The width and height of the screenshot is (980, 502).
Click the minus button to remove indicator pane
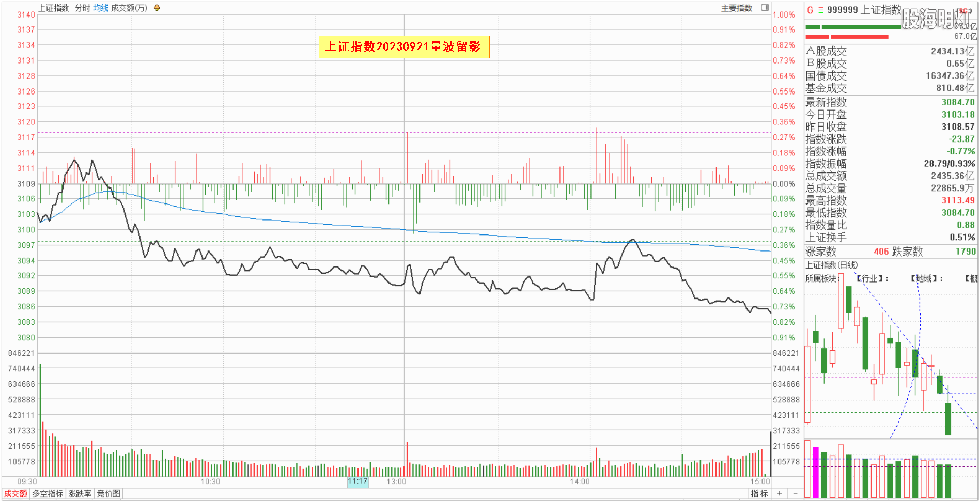(x=796, y=494)
